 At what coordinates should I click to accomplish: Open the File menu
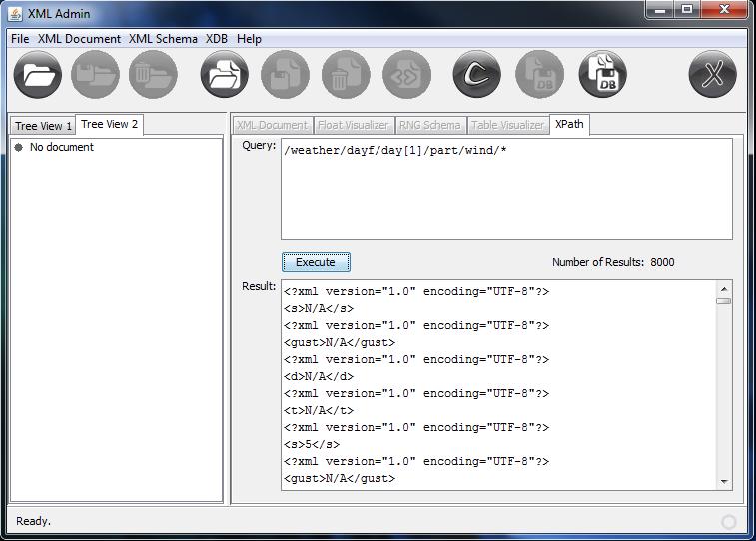click(20, 39)
